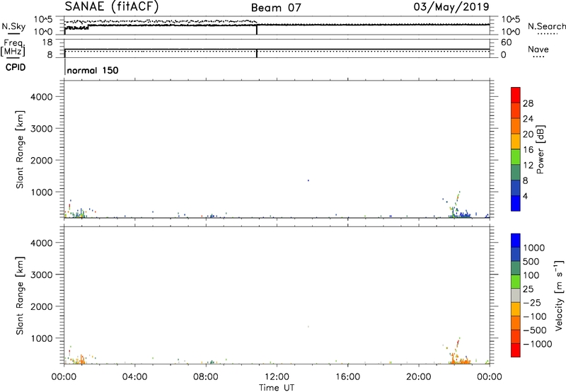Click the "Freq. [MHz]" axis label
The width and height of the screenshot is (566, 392).
click(x=13, y=48)
